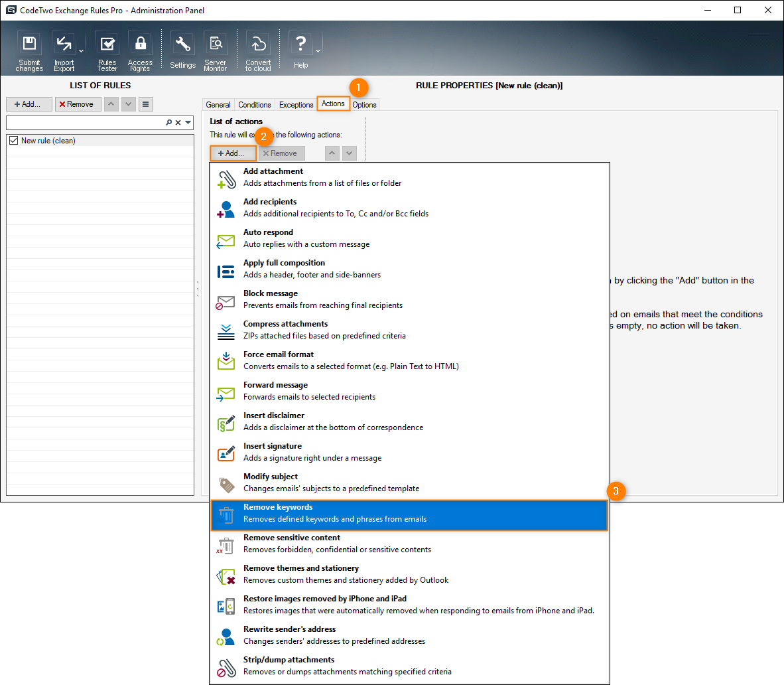
Task: Clear the rules search filter
Action: (178, 123)
